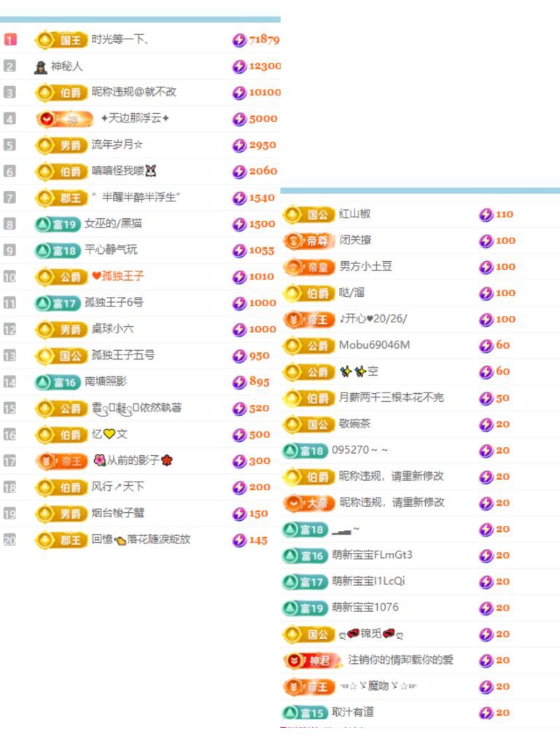Click the rank 12 number icon
The width and height of the screenshot is (560, 747).
pyautogui.click(x=9, y=329)
